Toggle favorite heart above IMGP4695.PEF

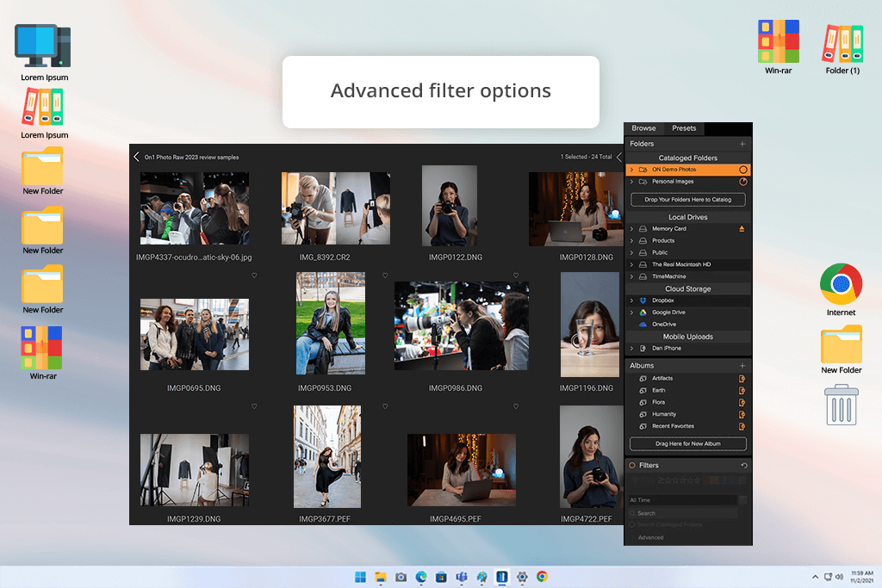(x=516, y=406)
